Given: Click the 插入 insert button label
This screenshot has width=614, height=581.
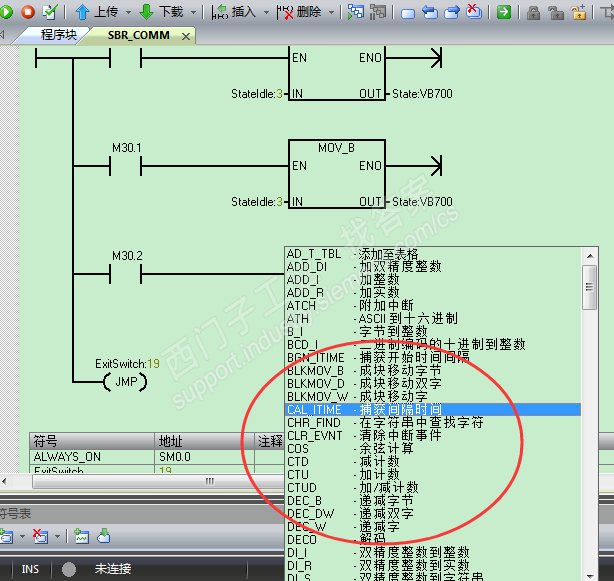Looking at the screenshot, I should (244, 12).
